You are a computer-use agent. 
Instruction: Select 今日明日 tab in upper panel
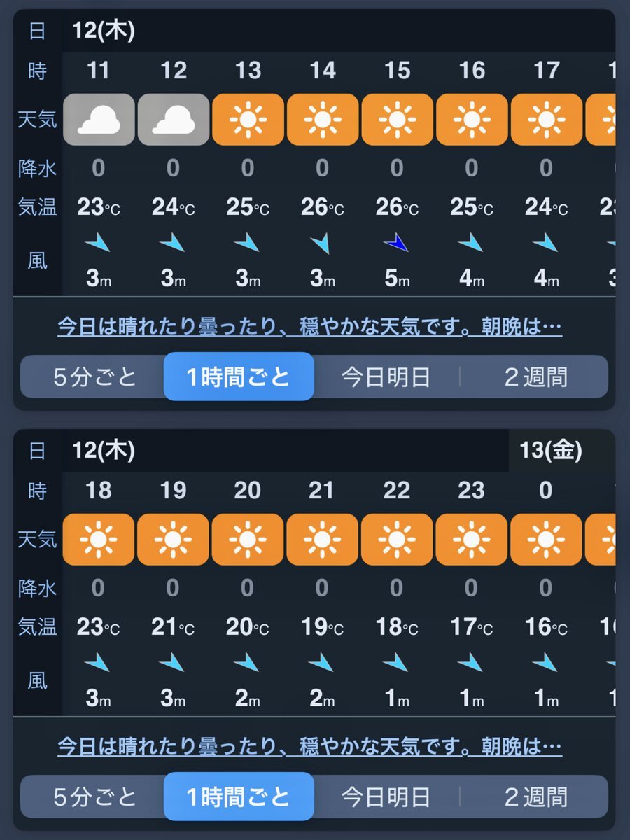[x=385, y=378]
